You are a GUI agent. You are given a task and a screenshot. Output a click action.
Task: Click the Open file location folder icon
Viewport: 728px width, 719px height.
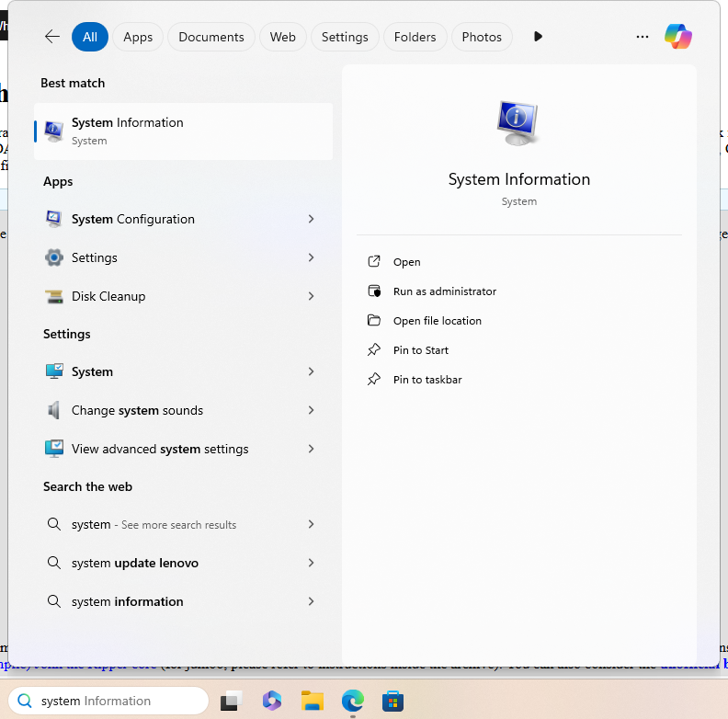click(x=374, y=320)
